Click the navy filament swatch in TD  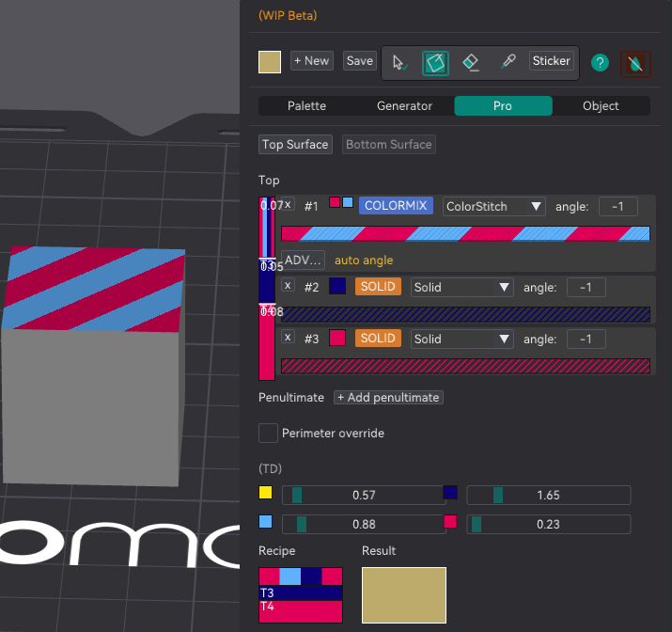[x=450, y=493]
